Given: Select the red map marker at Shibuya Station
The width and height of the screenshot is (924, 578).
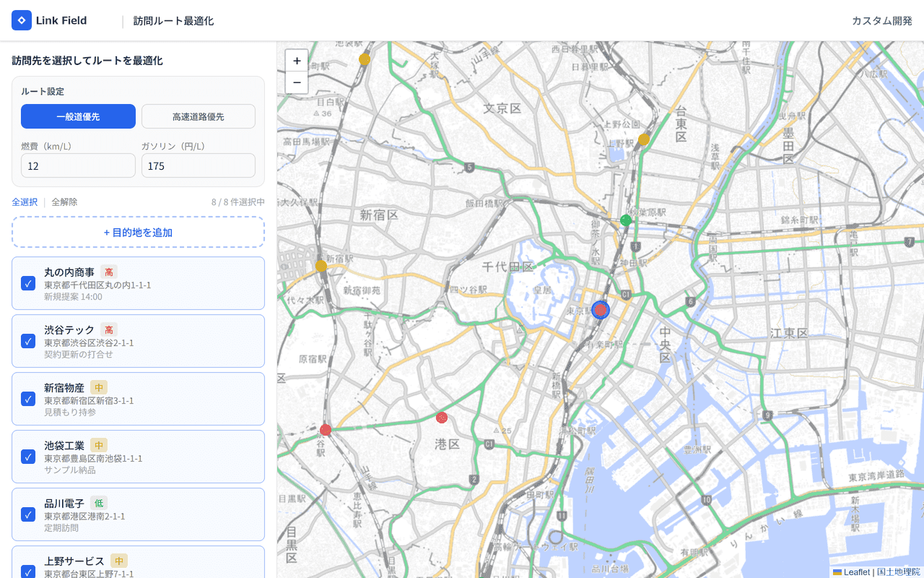Looking at the screenshot, I should pos(326,430).
